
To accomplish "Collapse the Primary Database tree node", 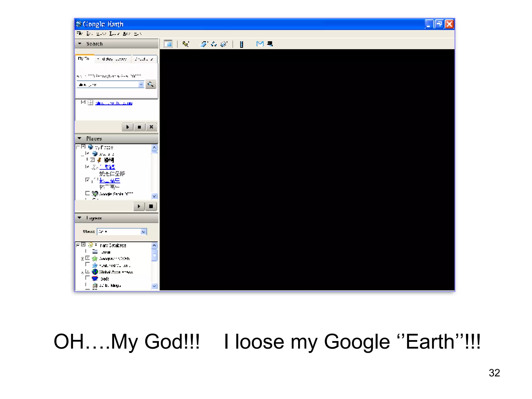I will pos(78,245).
